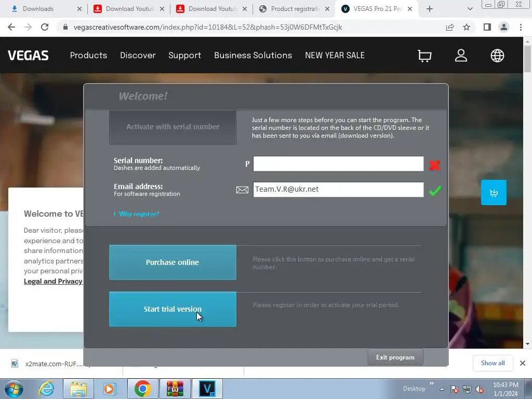
Task: Click the Serial number input field
Action: click(338, 164)
